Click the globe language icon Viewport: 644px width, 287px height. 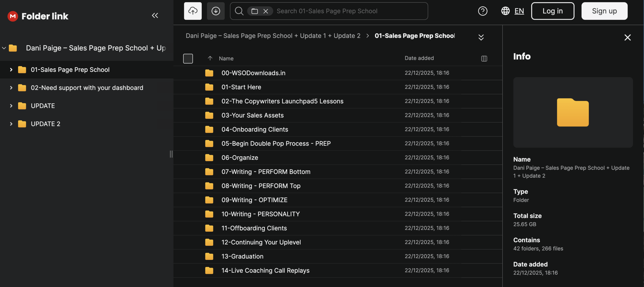[x=505, y=11]
